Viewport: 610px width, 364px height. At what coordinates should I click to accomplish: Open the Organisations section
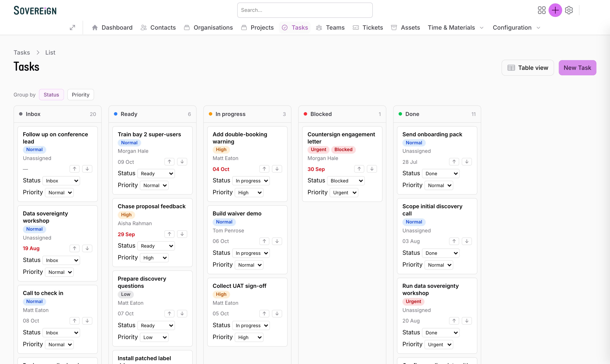[x=208, y=28]
